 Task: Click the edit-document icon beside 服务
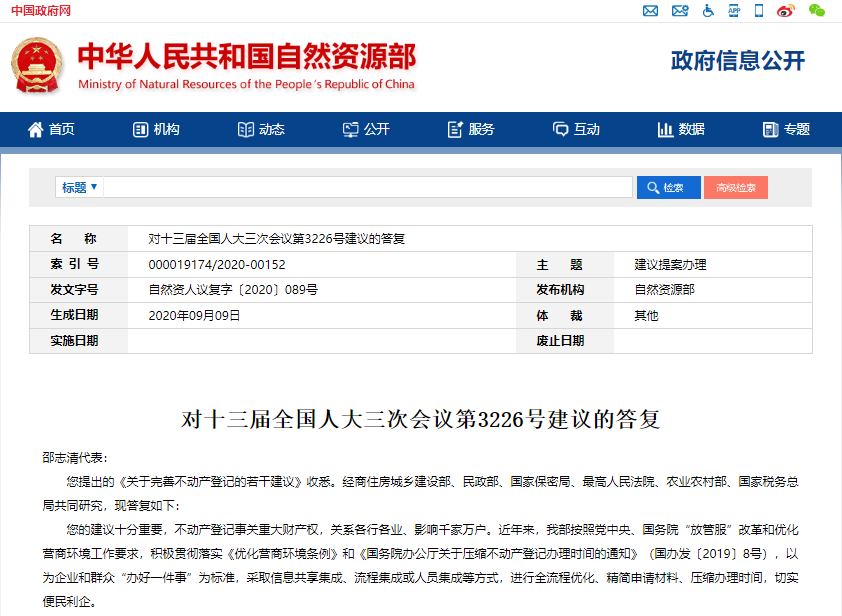point(455,129)
